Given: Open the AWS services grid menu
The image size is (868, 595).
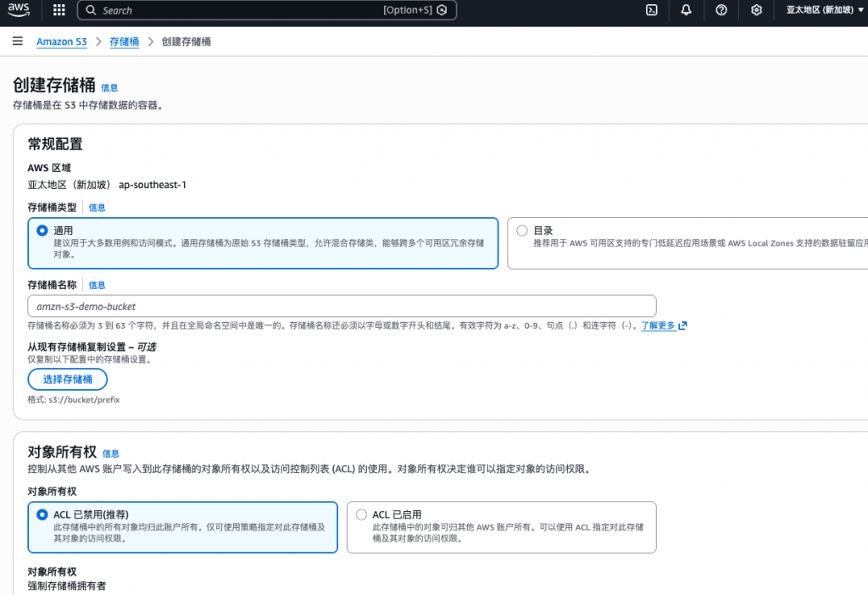Looking at the screenshot, I should pos(58,10).
